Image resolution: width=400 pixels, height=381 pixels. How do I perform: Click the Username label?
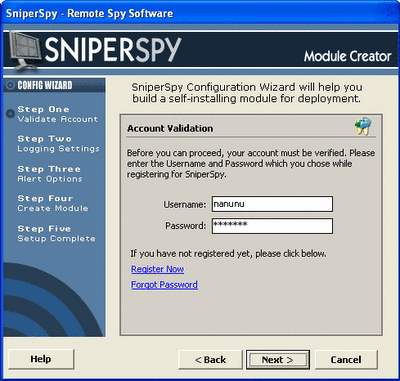pos(185,204)
